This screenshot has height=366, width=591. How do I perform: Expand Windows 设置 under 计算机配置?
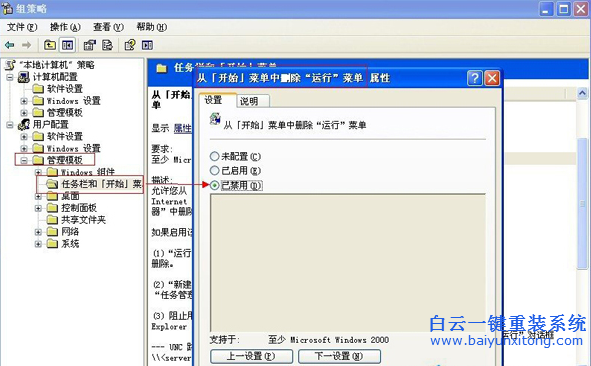[x=24, y=101]
